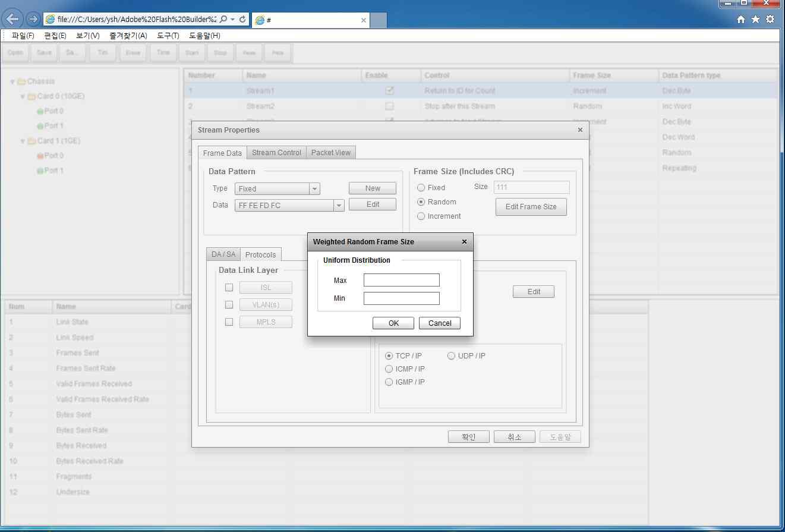Click OK in Weighted Random Frame Size

click(x=393, y=323)
